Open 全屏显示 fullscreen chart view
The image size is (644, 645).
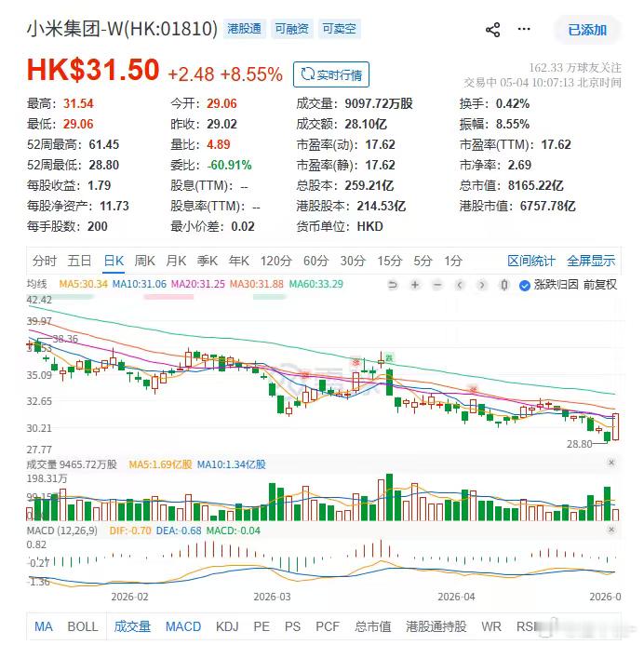[591, 261]
